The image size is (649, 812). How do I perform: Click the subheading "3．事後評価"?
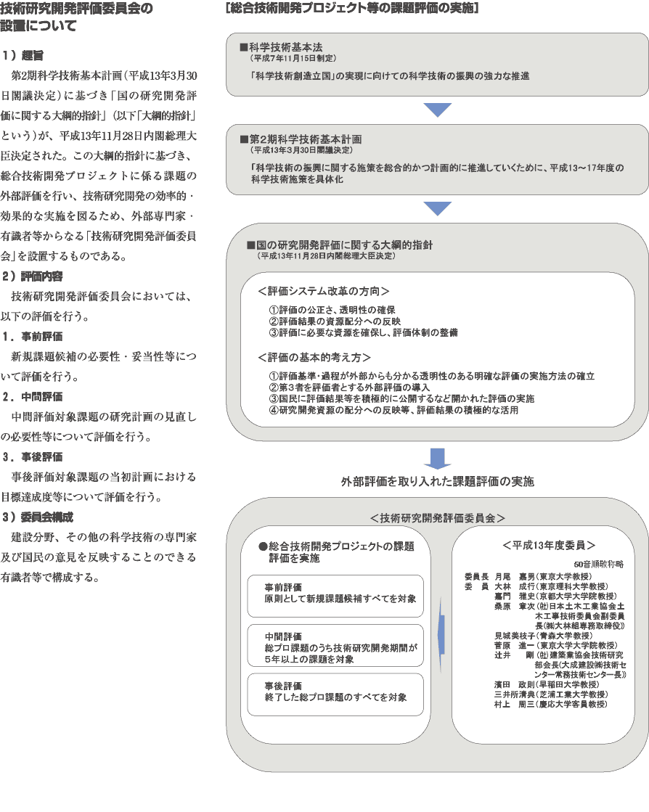coord(32,456)
